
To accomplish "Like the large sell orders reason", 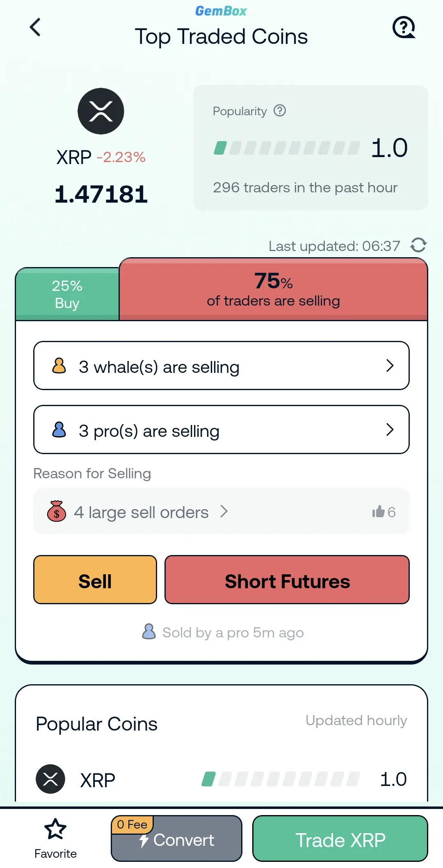I will coord(378,512).
